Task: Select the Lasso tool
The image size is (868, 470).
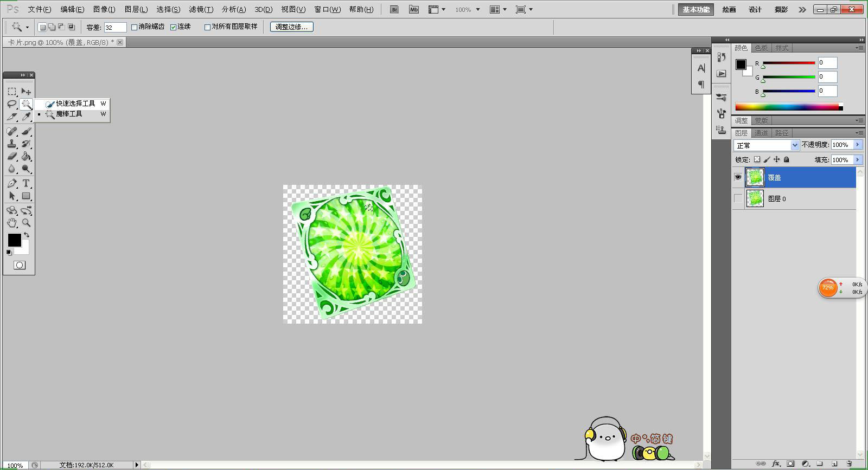Action: click(x=12, y=104)
